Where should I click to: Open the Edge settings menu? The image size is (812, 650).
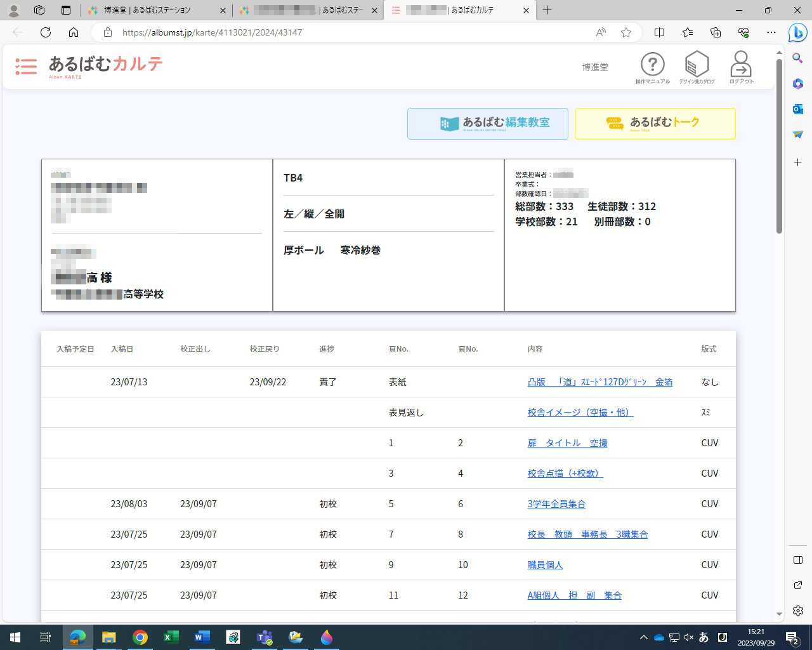771,32
